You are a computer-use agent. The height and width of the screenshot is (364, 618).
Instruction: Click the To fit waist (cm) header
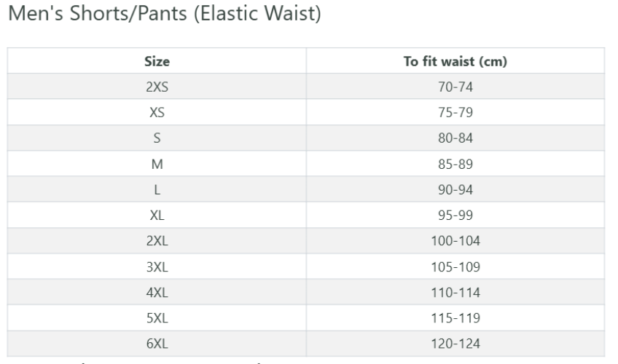click(x=455, y=61)
